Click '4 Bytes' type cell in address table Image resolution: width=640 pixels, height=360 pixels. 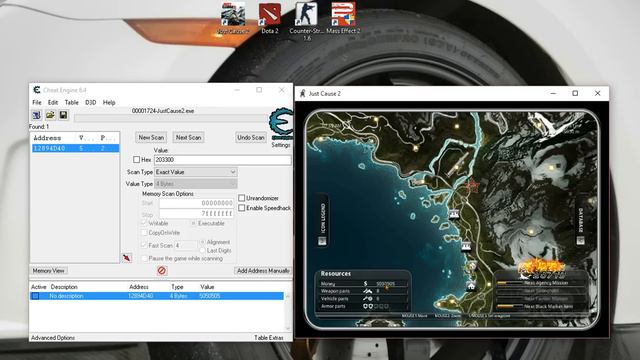click(x=178, y=296)
